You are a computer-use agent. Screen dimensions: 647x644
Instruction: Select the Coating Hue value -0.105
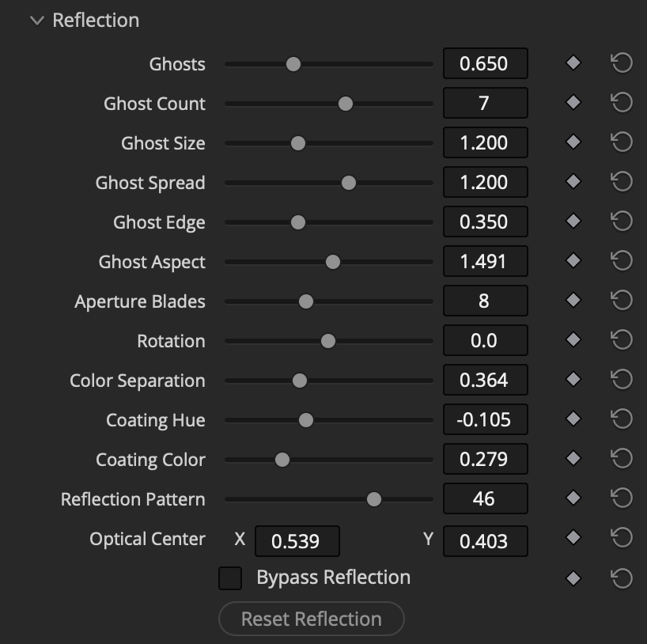(x=486, y=419)
